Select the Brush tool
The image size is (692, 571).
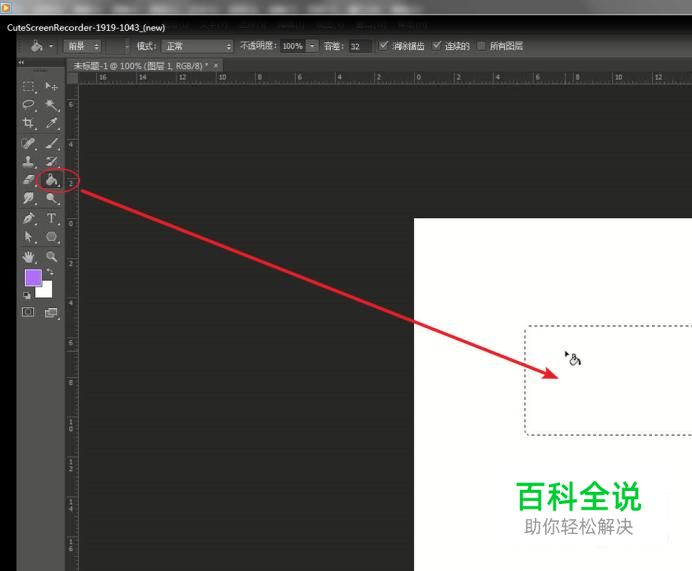pyautogui.click(x=52, y=143)
